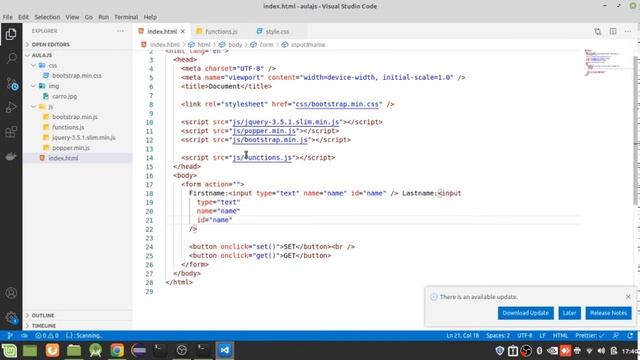Click the Explorer more actions ellipsis
Image resolution: width=640 pixels, height=360 pixels.
click(x=120, y=31)
